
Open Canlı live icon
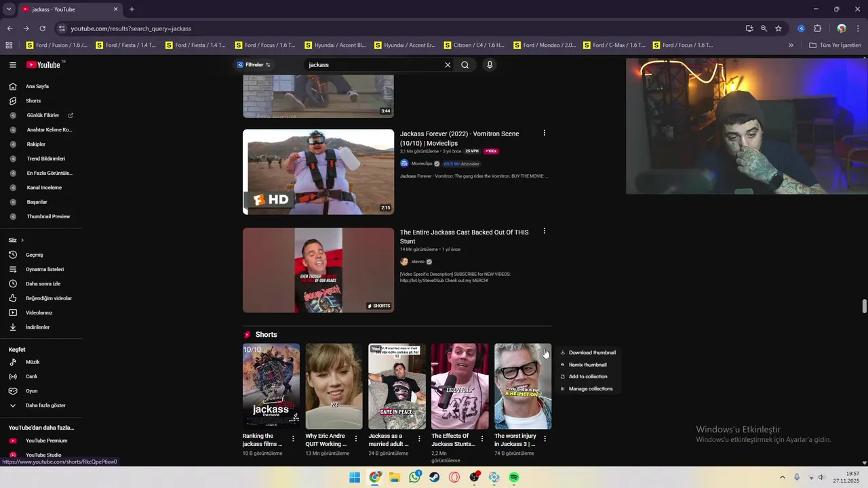pos(12,377)
